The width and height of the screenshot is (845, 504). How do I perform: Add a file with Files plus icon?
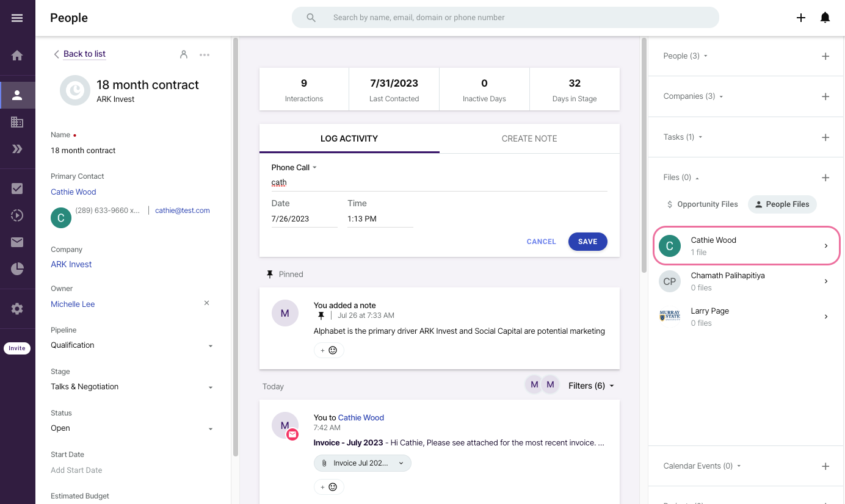point(825,178)
